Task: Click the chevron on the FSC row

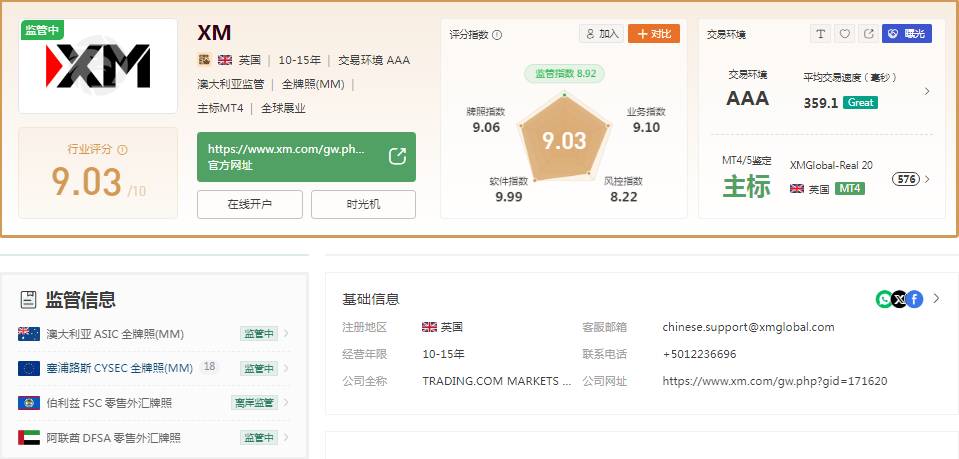Action: [286, 403]
